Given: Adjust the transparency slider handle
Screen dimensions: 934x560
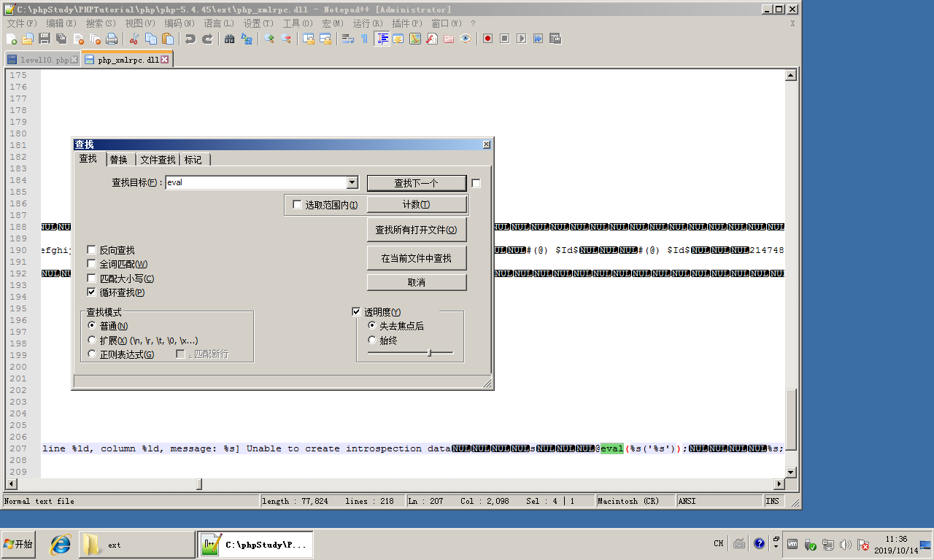Looking at the screenshot, I should [x=429, y=353].
